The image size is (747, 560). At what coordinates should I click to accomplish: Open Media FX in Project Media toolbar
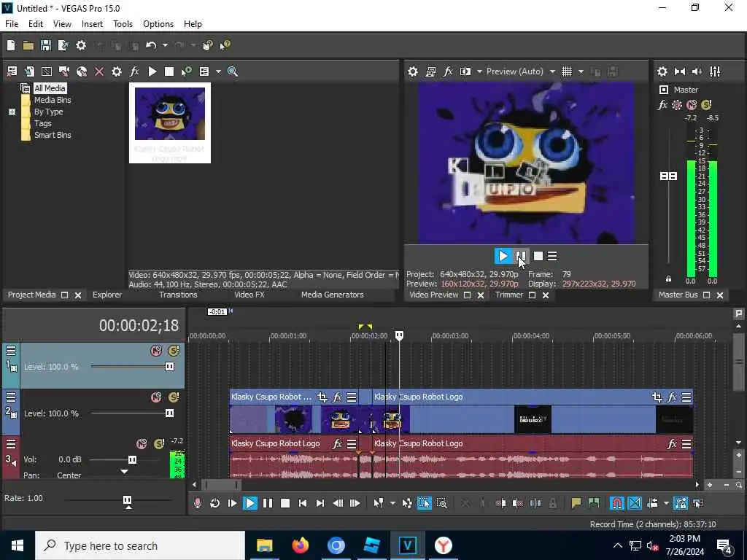click(x=134, y=71)
